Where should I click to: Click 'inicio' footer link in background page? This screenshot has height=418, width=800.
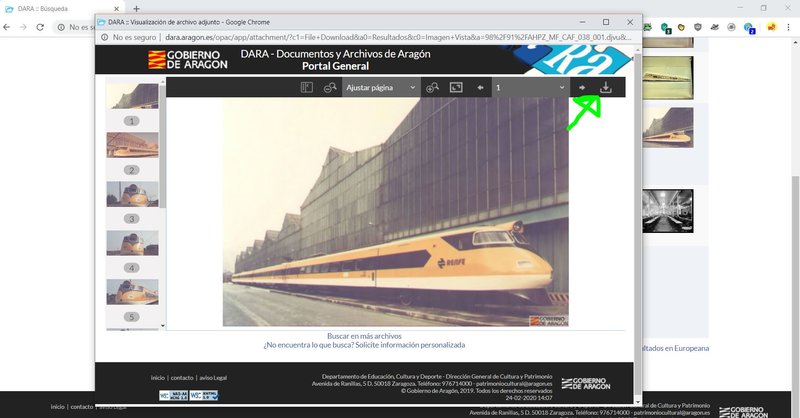pos(58,407)
